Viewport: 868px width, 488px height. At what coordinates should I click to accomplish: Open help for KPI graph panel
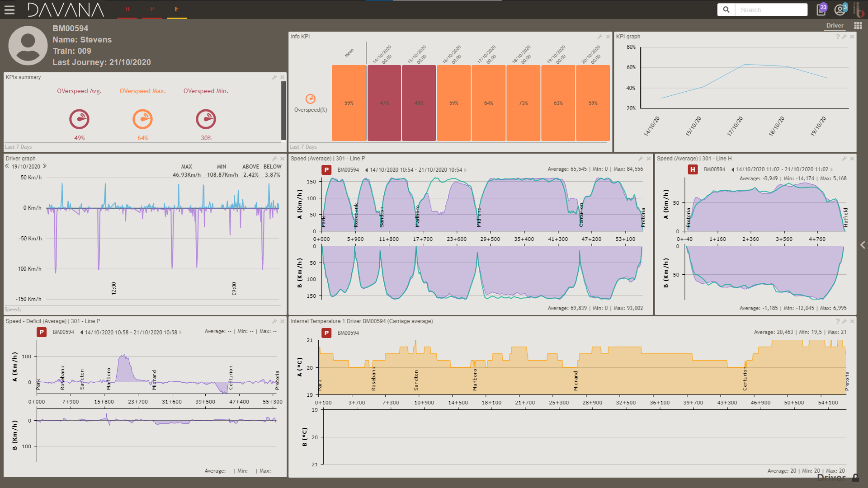coord(838,37)
